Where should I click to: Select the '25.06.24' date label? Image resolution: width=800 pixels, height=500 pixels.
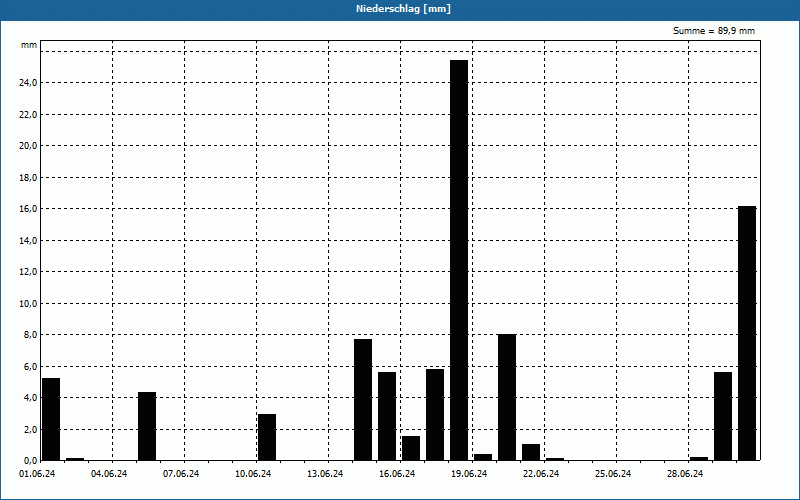coord(613,474)
